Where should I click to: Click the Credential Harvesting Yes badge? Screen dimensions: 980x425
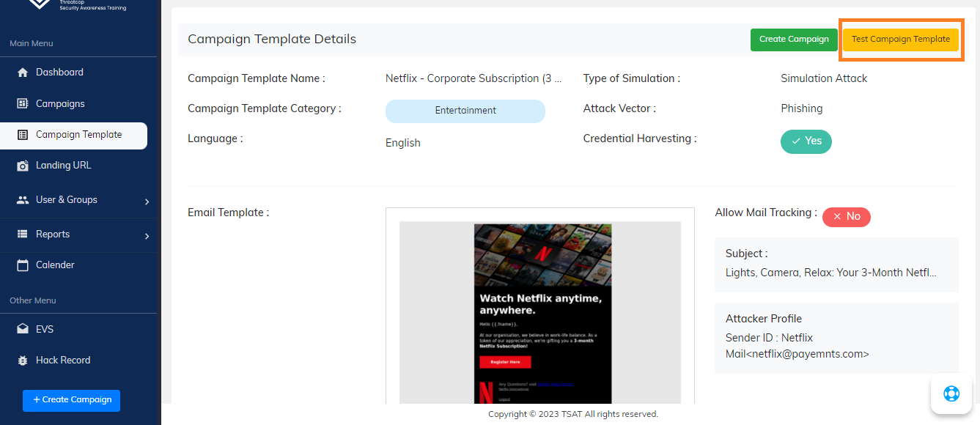pos(806,141)
